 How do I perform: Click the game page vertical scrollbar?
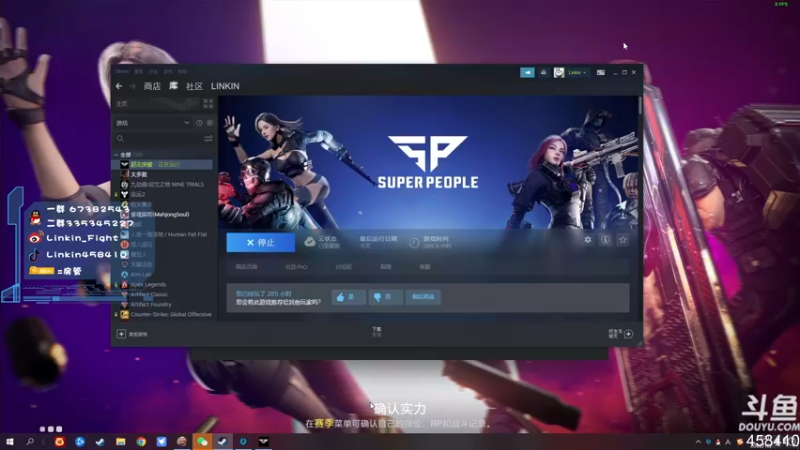(640, 106)
